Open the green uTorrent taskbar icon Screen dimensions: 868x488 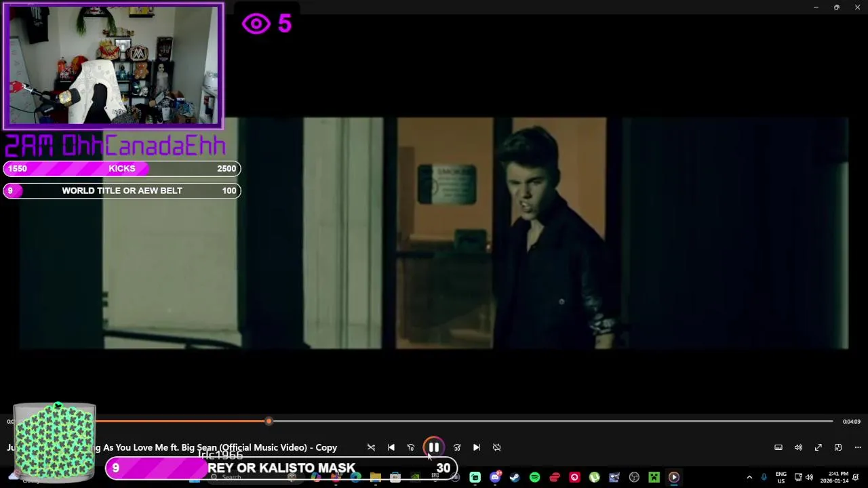tap(594, 477)
